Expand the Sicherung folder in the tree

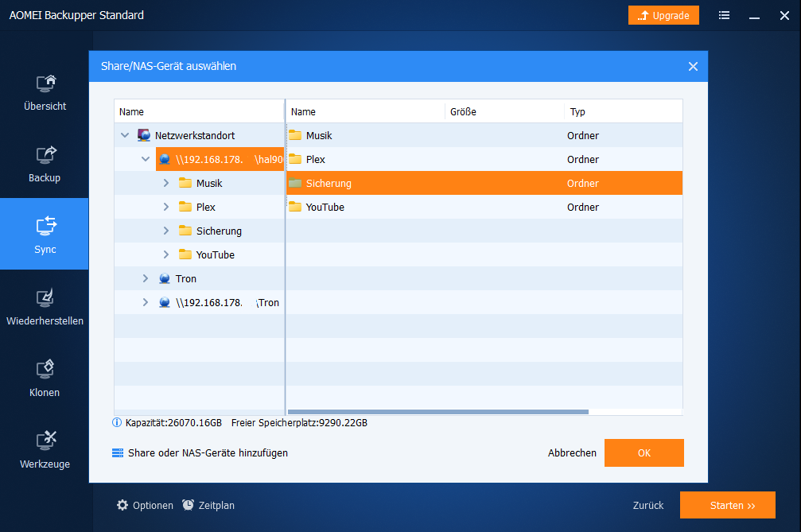(x=166, y=231)
